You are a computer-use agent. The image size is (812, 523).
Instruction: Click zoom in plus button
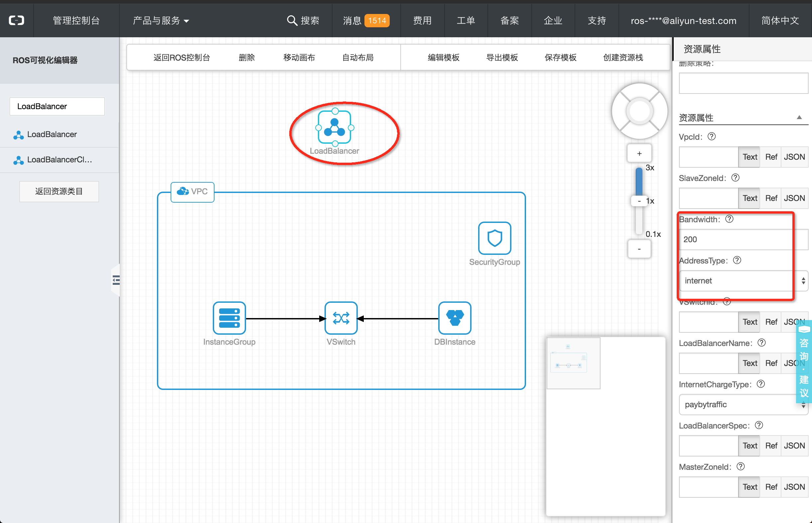[639, 153]
